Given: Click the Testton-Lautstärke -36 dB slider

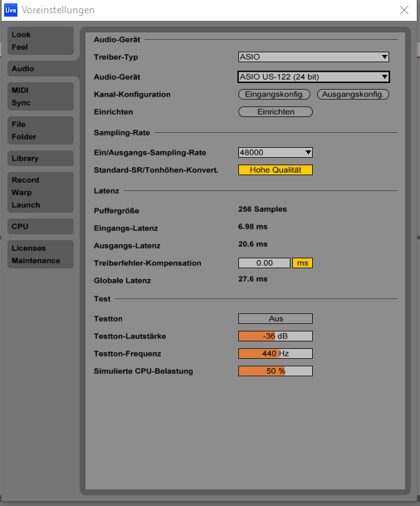Looking at the screenshot, I should (x=276, y=336).
